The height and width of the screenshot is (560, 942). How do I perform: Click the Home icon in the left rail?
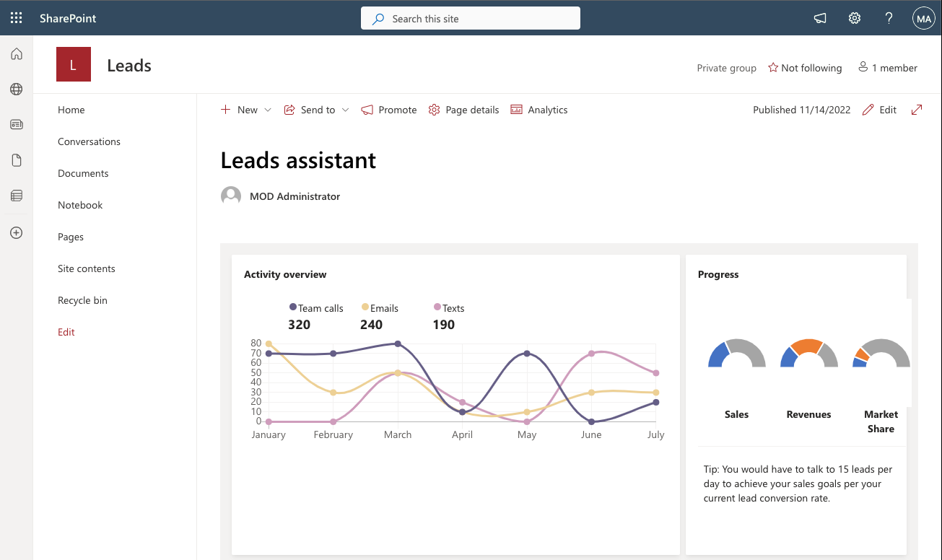pos(16,53)
